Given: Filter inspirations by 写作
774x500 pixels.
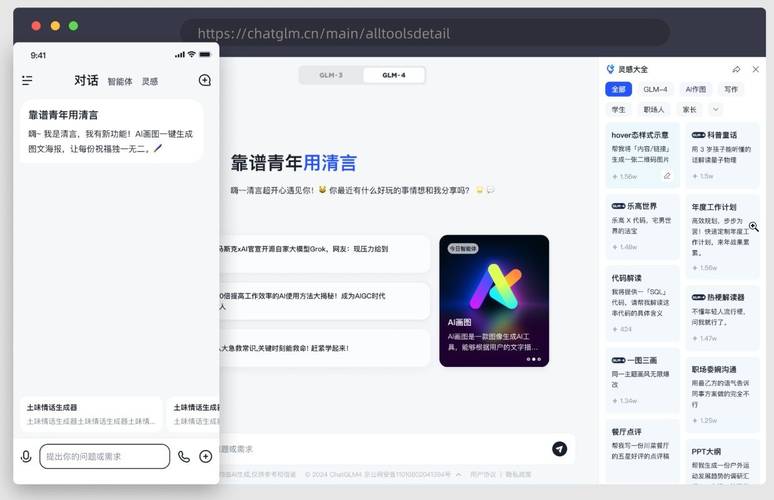Looking at the screenshot, I should coord(731,89).
